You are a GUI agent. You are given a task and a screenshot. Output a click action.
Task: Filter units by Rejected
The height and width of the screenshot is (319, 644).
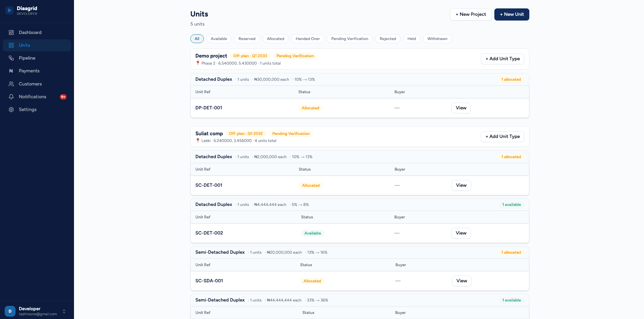point(388,39)
